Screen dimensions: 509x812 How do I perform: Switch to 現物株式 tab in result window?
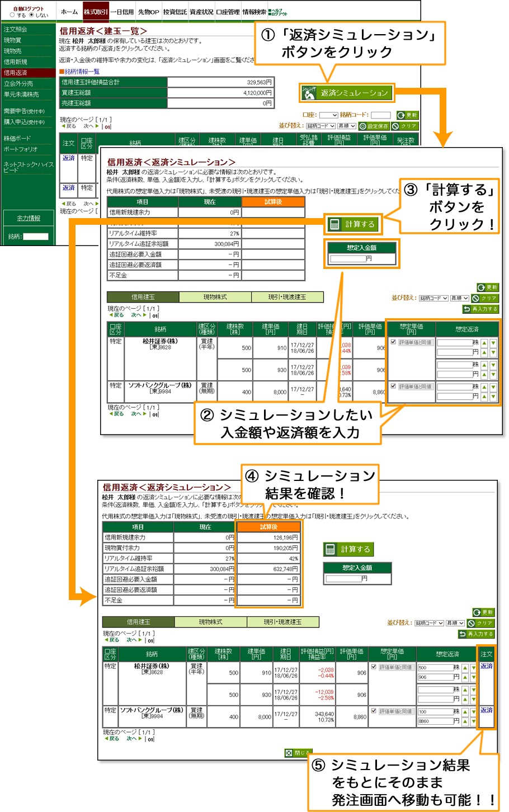pos(211,622)
